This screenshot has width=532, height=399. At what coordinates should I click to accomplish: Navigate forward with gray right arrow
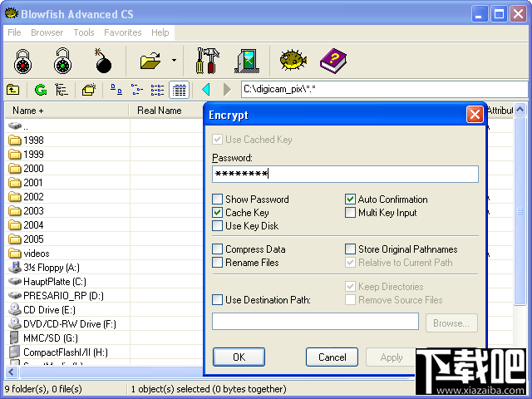click(227, 90)
